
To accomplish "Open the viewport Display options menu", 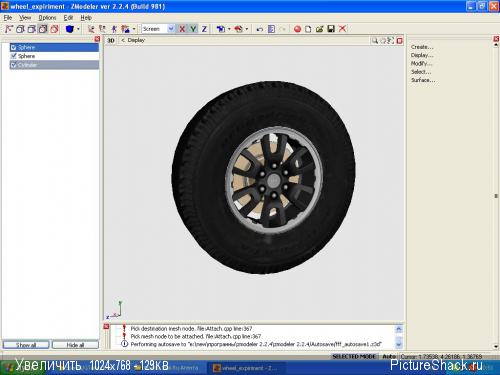I will point(136,40).
